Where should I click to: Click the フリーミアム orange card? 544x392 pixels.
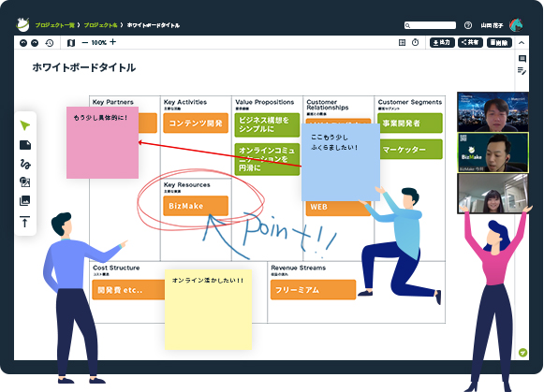(x=314, y=290)
